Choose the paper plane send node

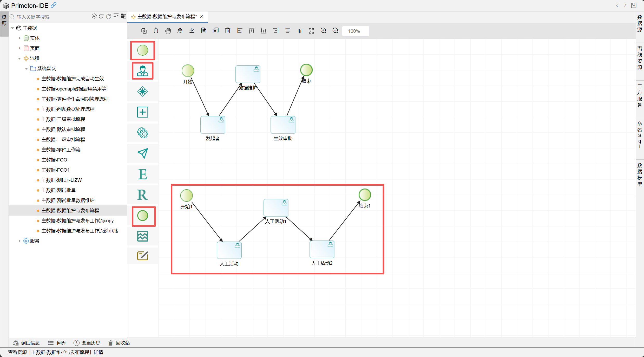[x=142, y=153]
